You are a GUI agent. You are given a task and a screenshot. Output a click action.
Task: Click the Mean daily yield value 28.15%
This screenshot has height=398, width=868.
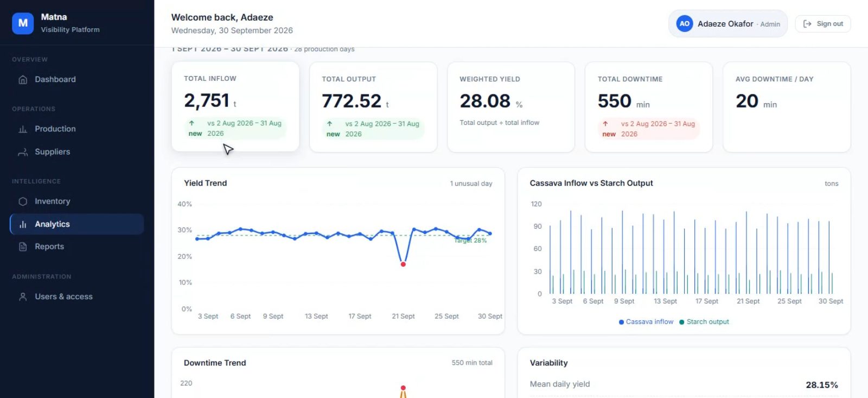822,385
